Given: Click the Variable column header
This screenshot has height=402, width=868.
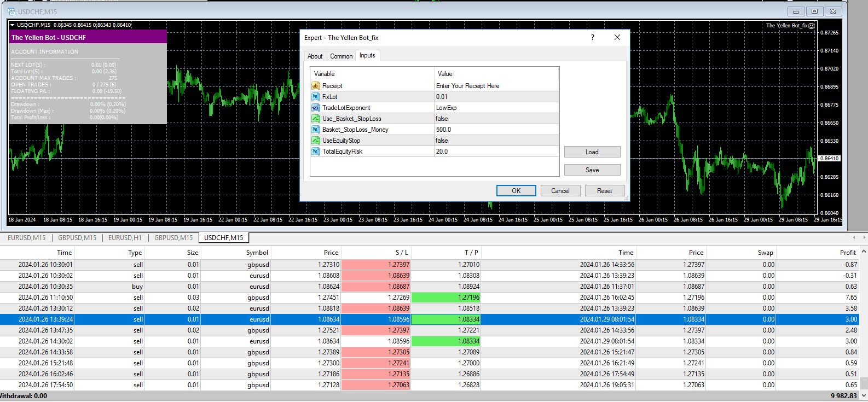Looking at the screenshot, I should [372, 74].
